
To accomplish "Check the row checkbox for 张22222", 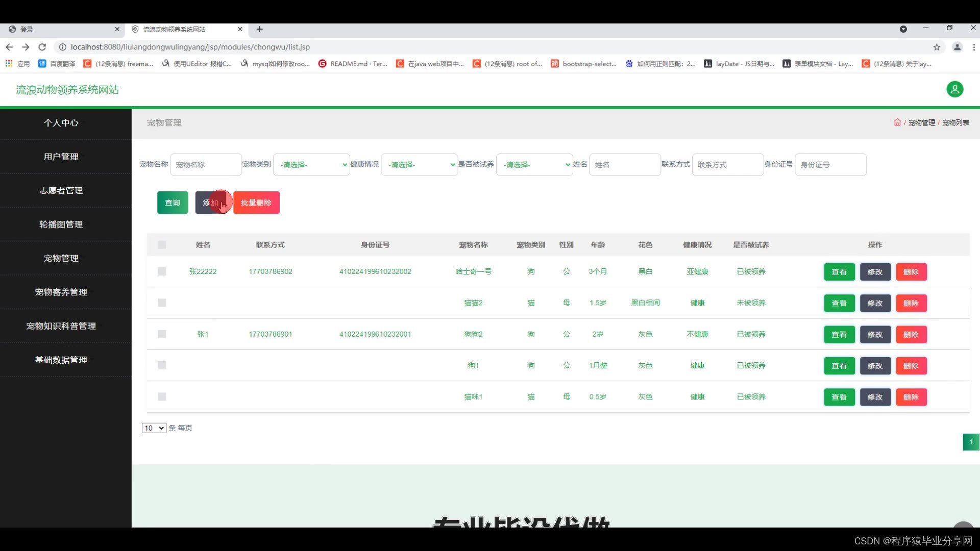I will pos(162,271).
